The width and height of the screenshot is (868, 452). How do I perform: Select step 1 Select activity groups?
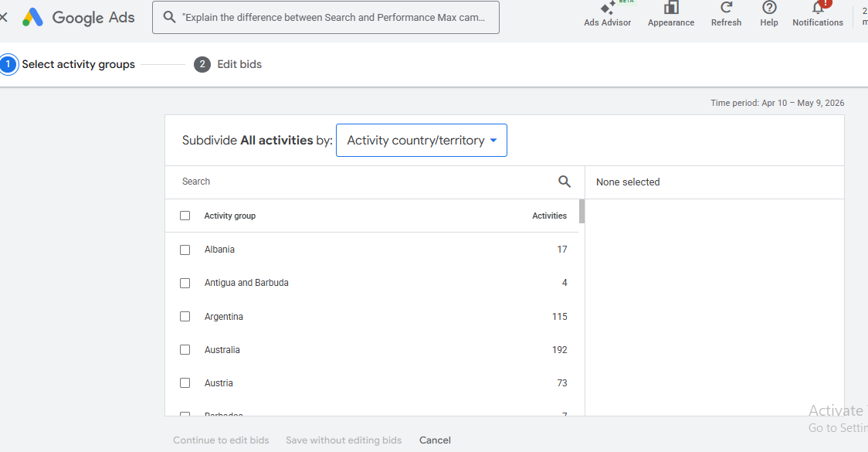[67, 64]
